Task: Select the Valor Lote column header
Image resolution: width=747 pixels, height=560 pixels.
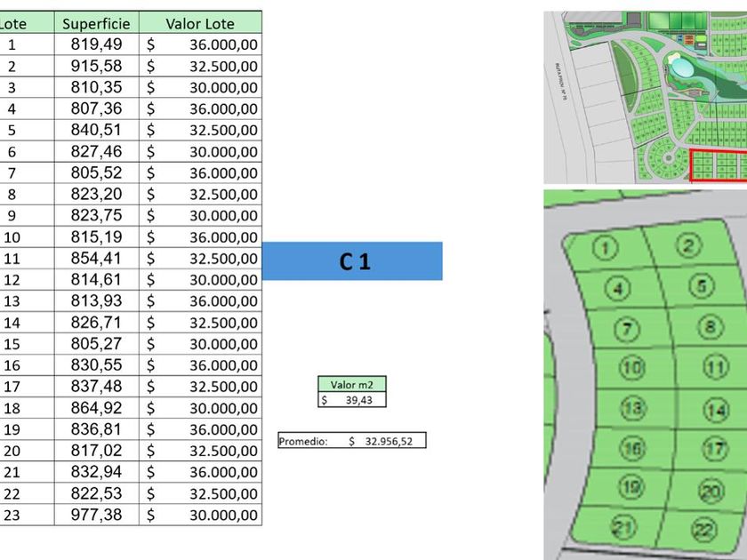Action: pos(201,23)
